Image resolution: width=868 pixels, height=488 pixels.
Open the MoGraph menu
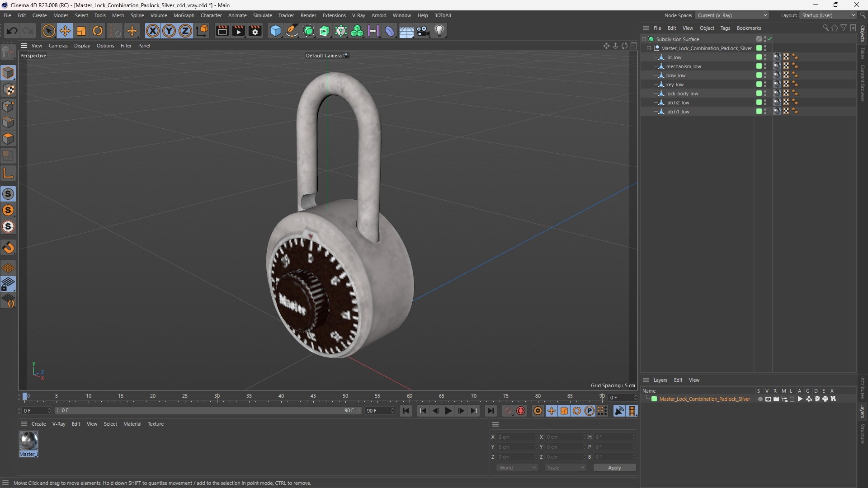point(184,15)
